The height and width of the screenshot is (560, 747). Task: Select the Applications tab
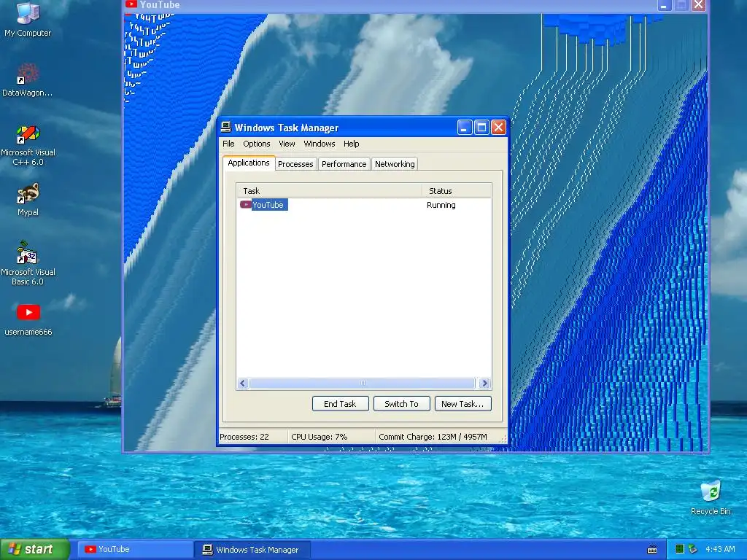[x=249, y=163]
